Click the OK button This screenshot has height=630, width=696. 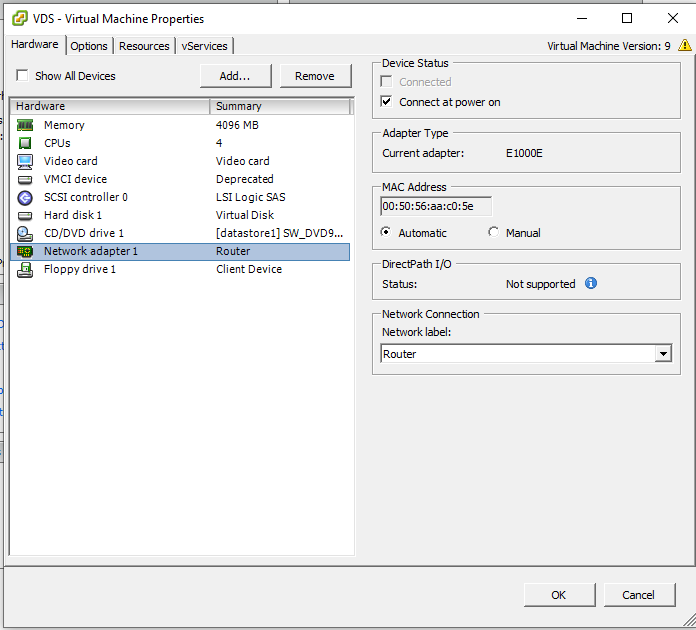[559, 595]
